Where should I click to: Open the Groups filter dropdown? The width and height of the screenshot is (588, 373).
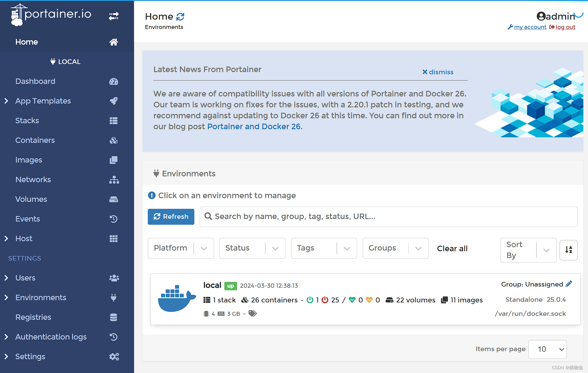(396, 248)
